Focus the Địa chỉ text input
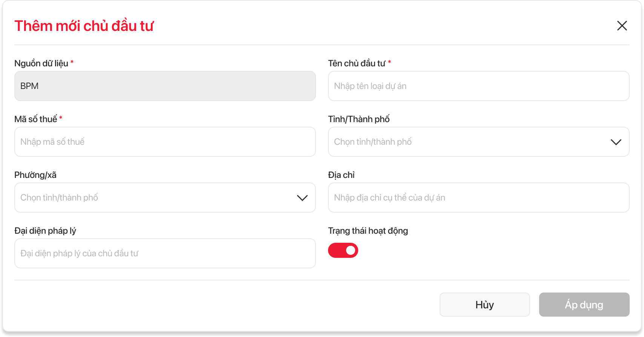This screenshot has height=337, width=644. [x=478, y=198]
